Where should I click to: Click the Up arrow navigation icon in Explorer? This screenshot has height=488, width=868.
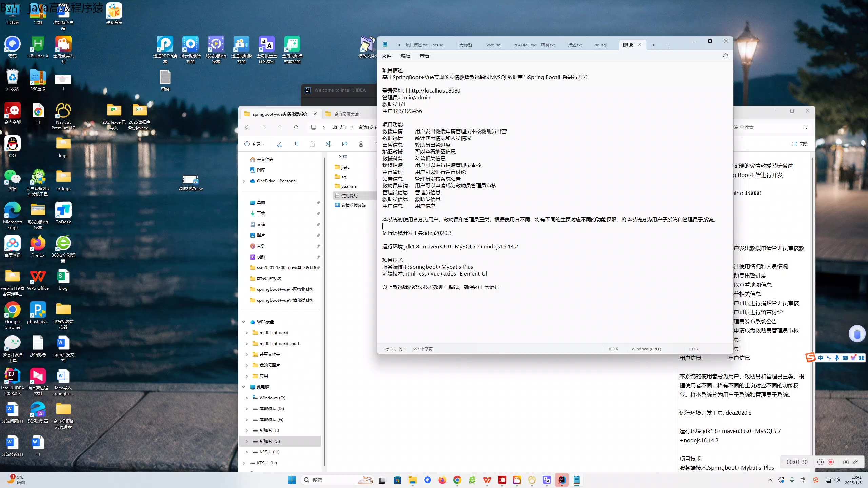coord(280,127)
